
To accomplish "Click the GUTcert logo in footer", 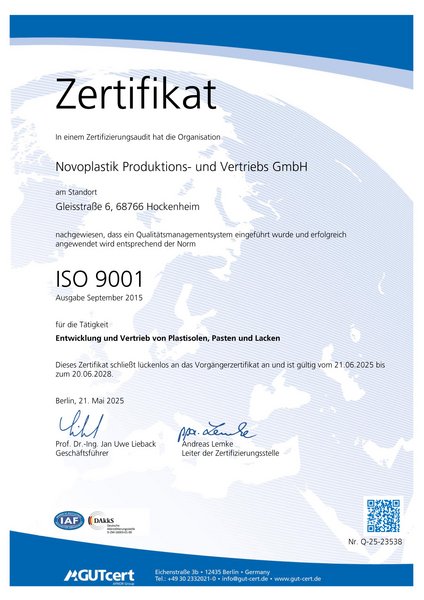I will 99,576.
